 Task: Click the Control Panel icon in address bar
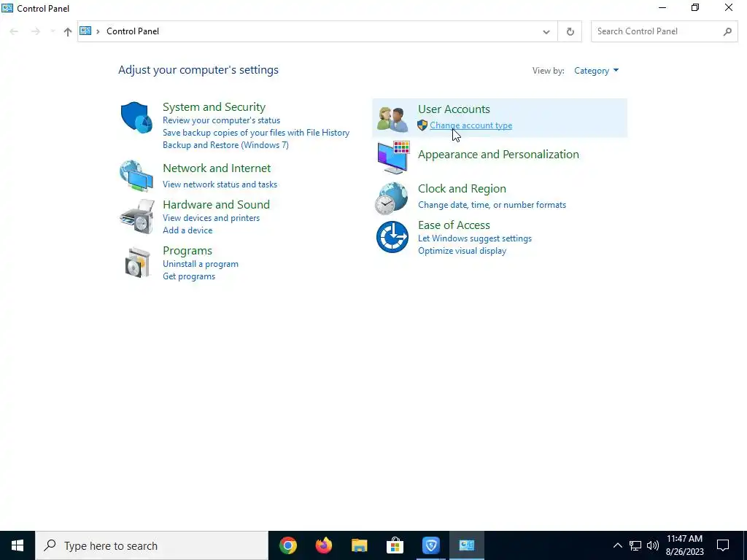click(85, 31)
